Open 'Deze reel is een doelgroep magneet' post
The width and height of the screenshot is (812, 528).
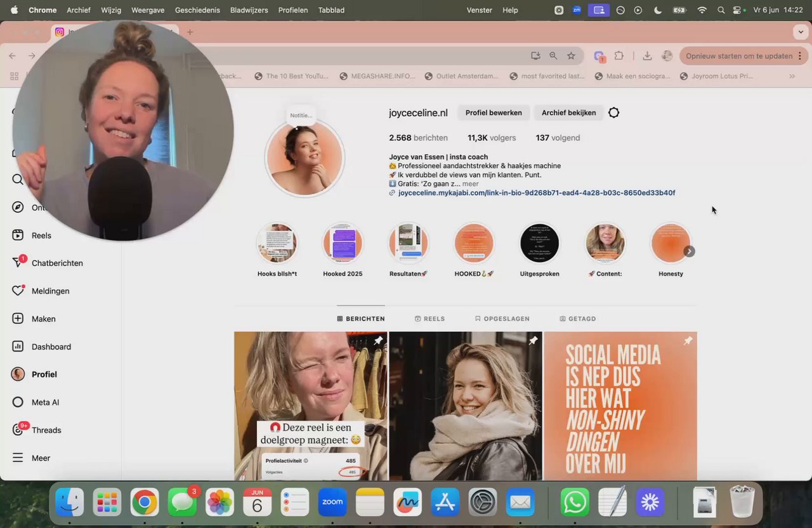tap(311, 406)
